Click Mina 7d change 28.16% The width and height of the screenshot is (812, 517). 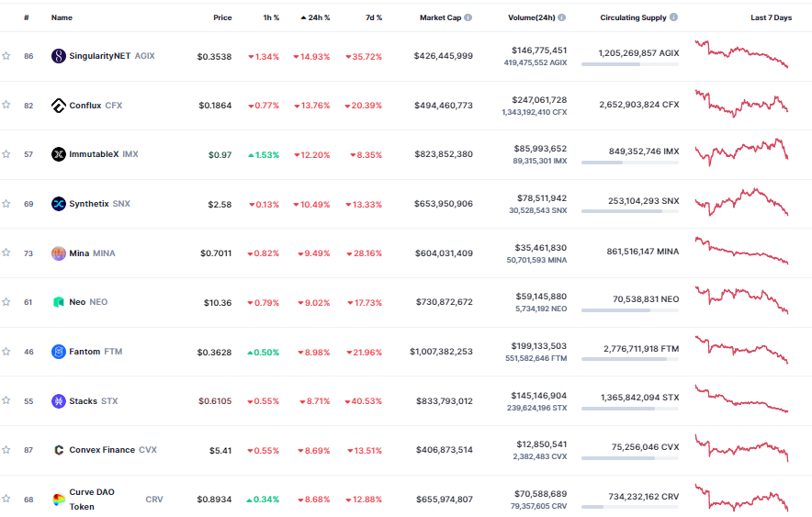pos(364,253)
